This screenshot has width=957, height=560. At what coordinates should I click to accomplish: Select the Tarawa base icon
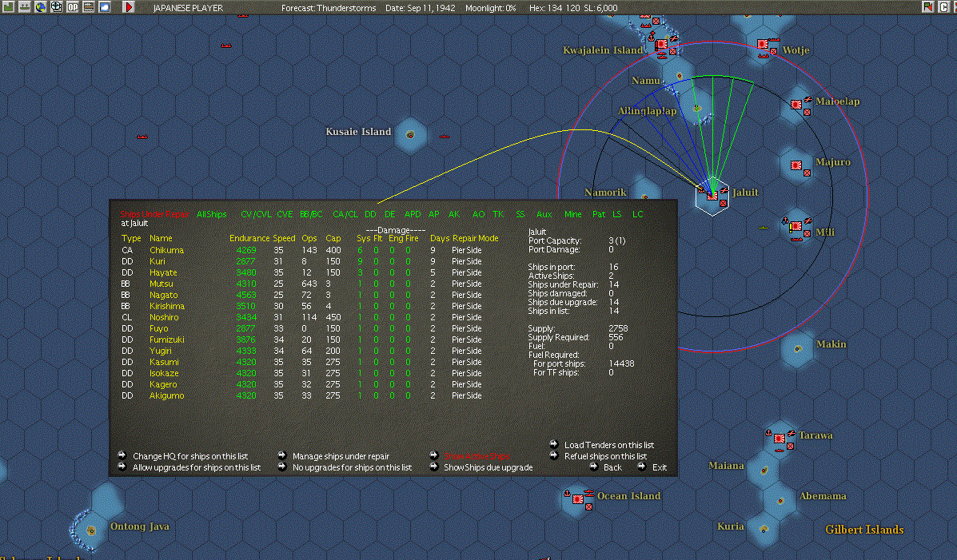780,439
